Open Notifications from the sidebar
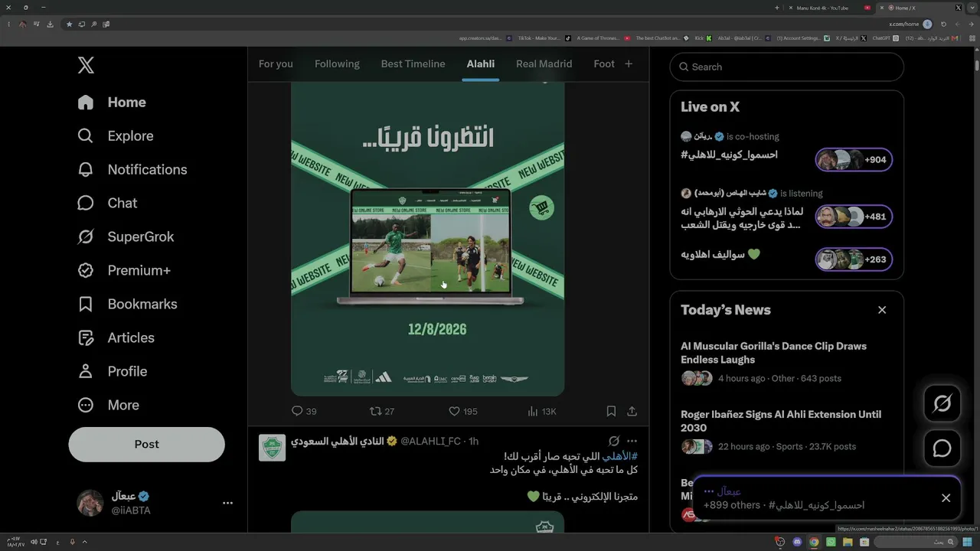 point(132,170)
